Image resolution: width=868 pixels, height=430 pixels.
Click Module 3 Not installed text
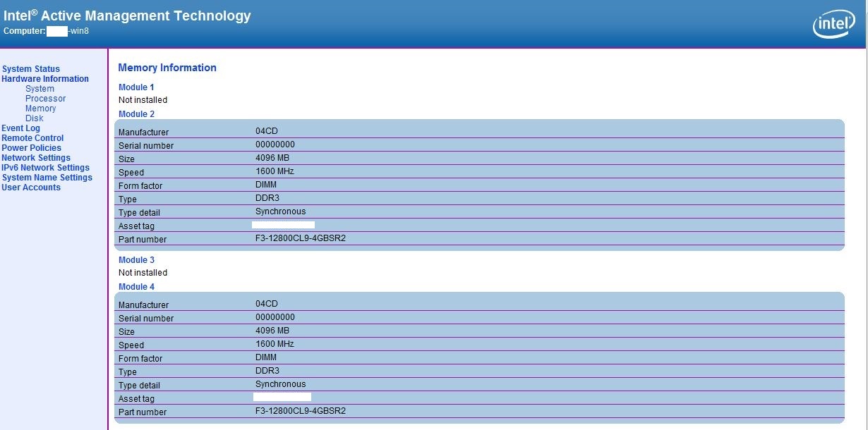(143, 273)
